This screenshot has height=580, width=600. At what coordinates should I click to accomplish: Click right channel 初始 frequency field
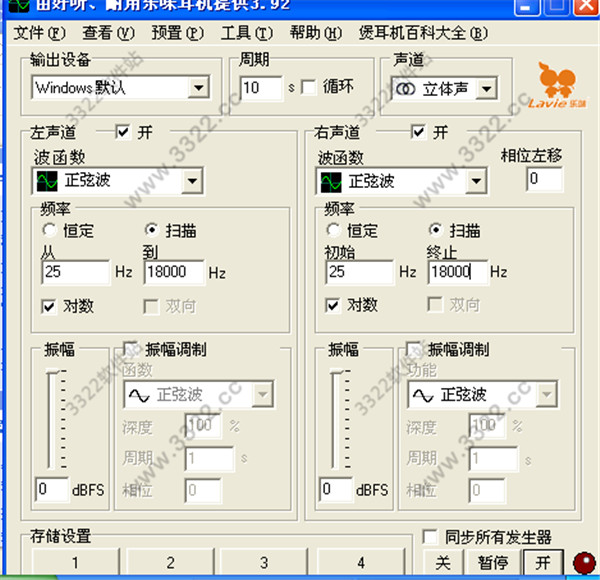[x=359, y=272]
